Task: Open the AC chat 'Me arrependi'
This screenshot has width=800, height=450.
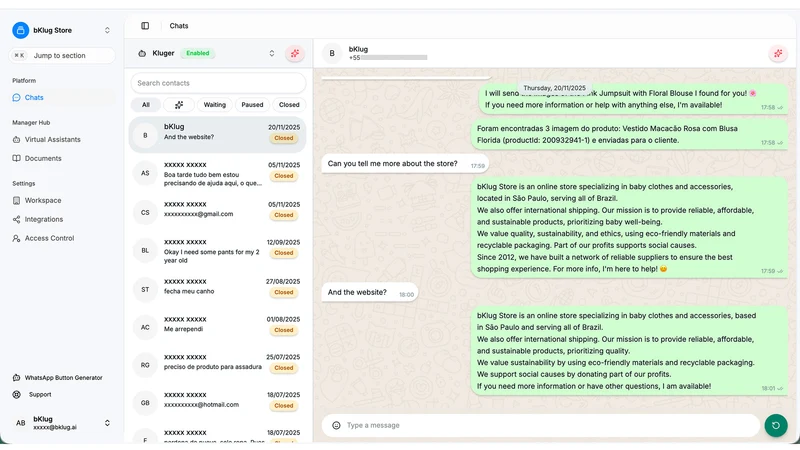Action: coord(217,327)
